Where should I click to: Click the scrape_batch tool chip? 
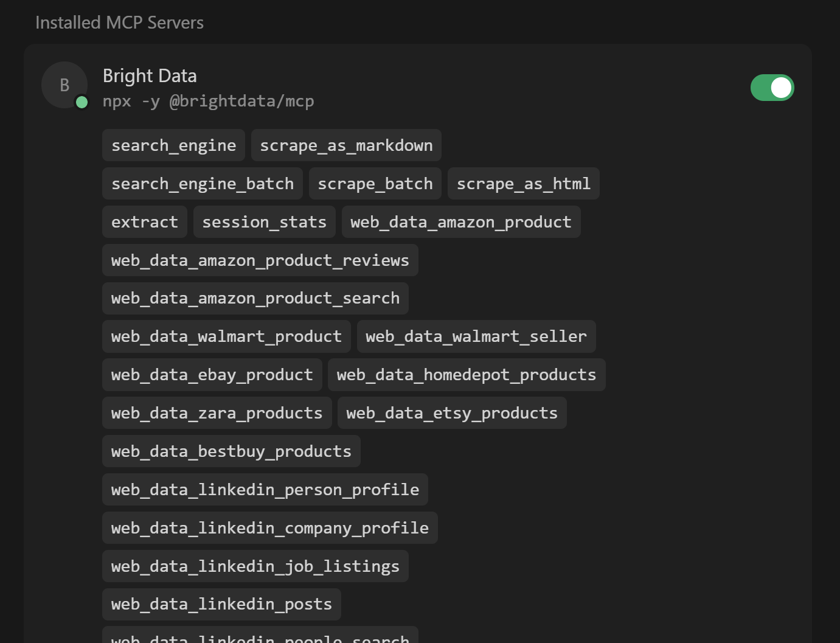click(x=375, y=183)
